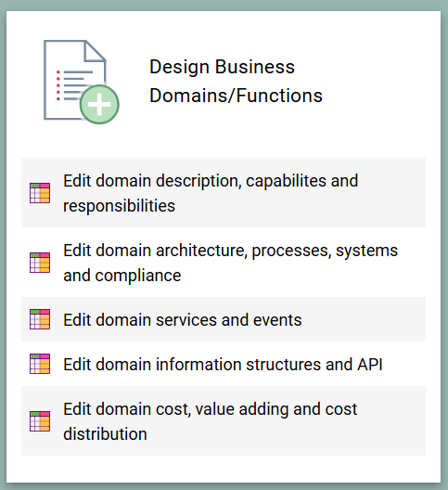Click the table icon beside domain cost link
Image resolution: width=448 pixels, height=490 pixels.
(x=40, y=421)
